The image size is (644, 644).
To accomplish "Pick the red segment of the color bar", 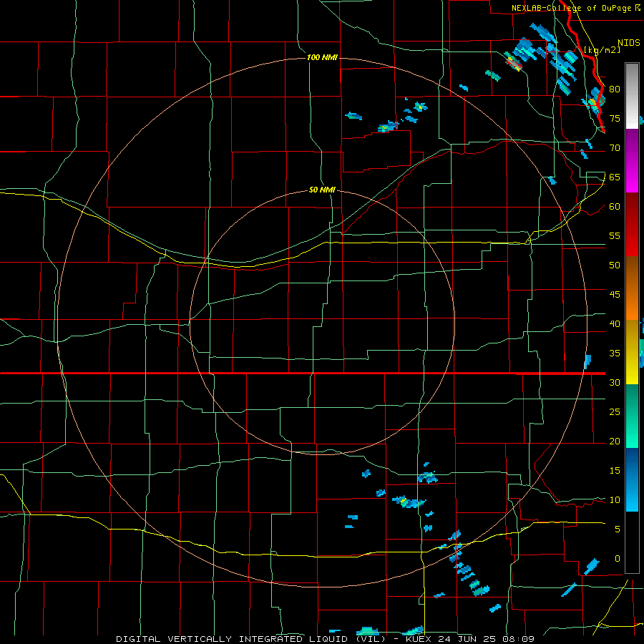I will click(632, 225).
